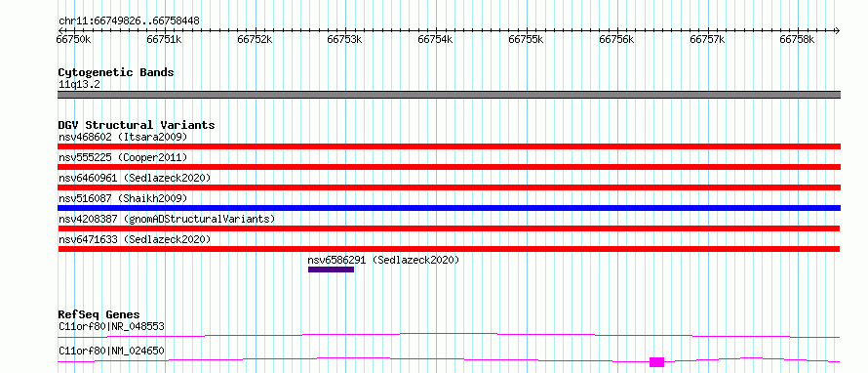Select the blue bar for nsv516087

click(449, 208)
